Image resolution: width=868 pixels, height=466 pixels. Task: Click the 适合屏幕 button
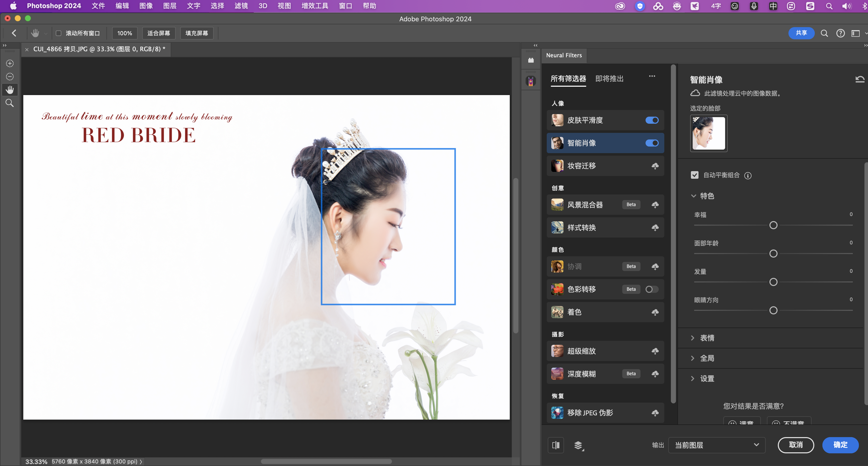158,33
